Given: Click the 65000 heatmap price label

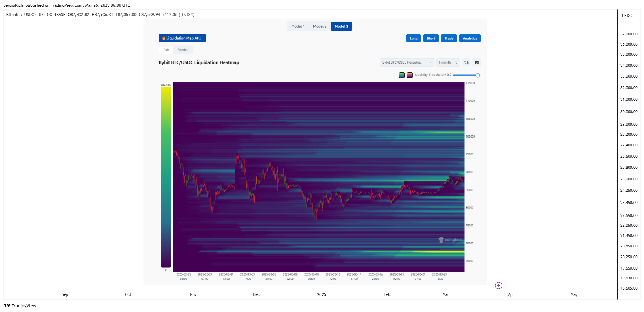Looking at the screenshot, I should [470, 261].
